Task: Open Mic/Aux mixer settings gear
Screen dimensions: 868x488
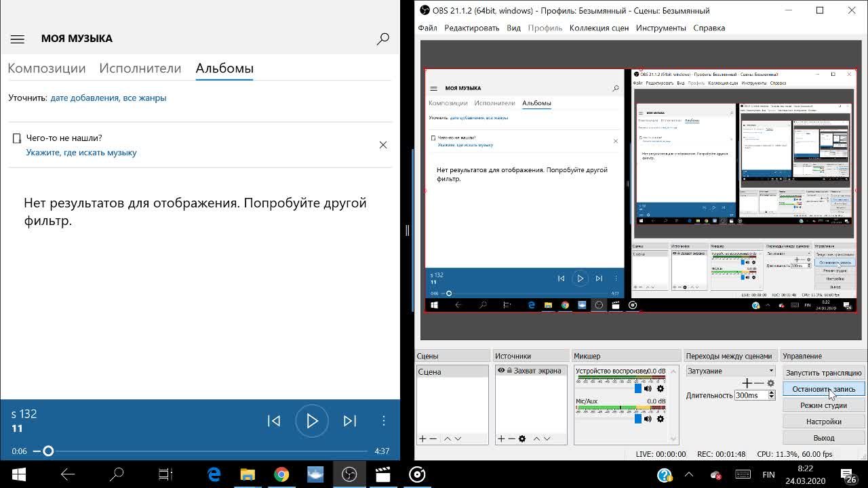Action: click(660, 419)
